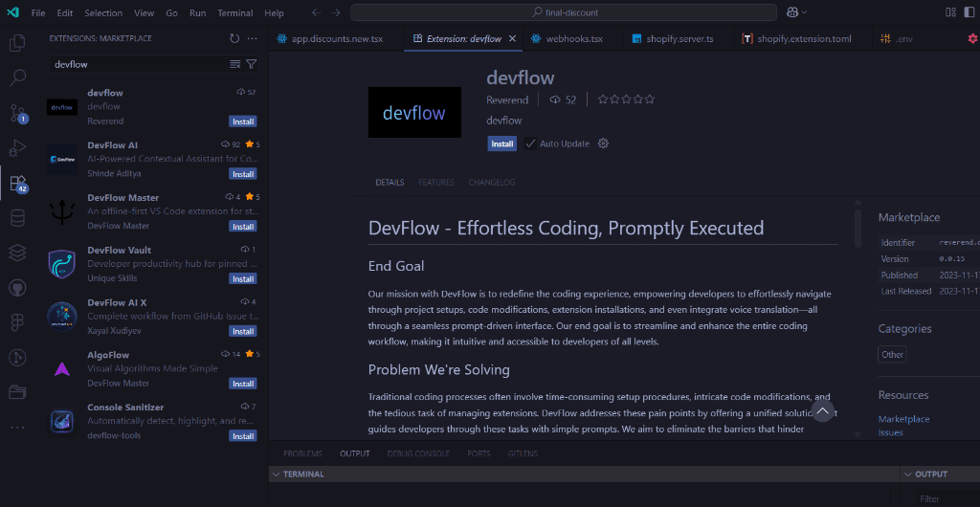
Task: Toggle the Auto Update checkbox
Action: pyautogui.click(x=530, y=143)
